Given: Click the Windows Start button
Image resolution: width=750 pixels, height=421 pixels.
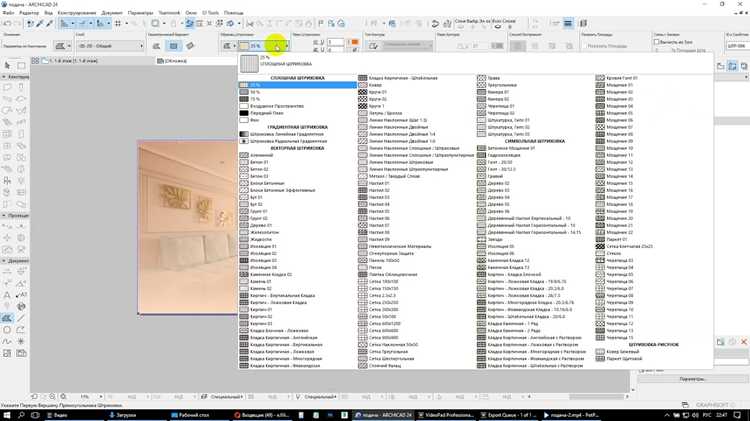Looking at the screenshot, I should pyautogui.click(x=7, y=415).
